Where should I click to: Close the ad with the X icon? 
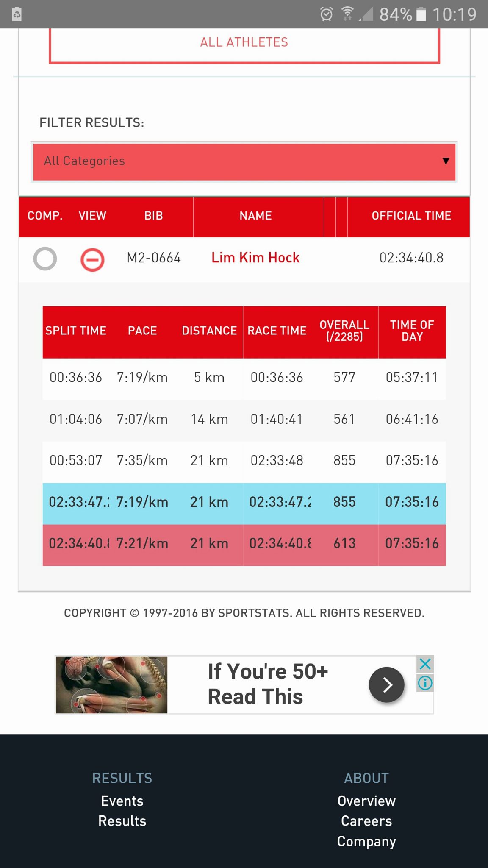(x=425, y=664)
